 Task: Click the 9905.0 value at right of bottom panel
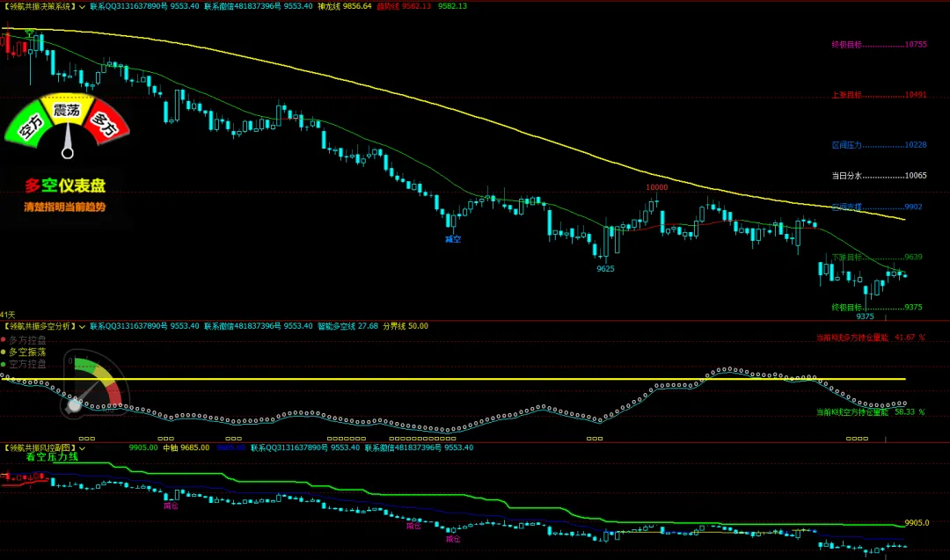click(x=917, y=523)
